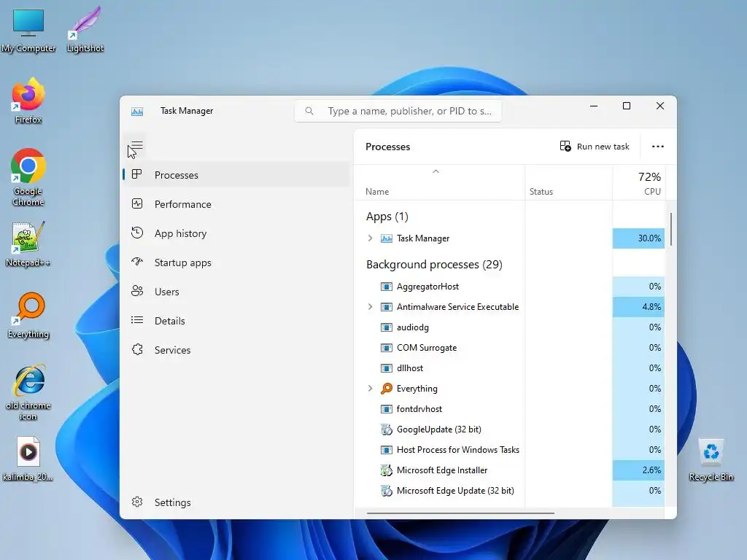Select the Microsoft Edge Installer icon
Screen dimensions: 747x560
point(387,470)
